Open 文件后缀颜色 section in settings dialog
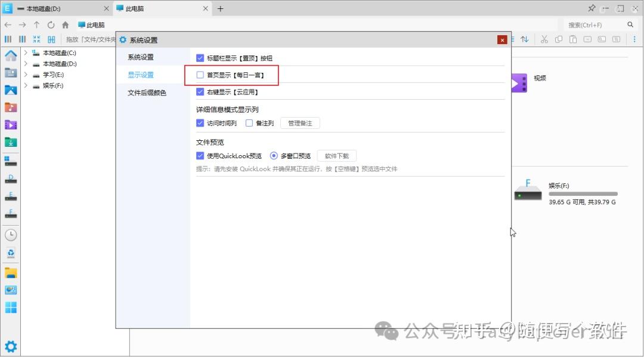 147,93
